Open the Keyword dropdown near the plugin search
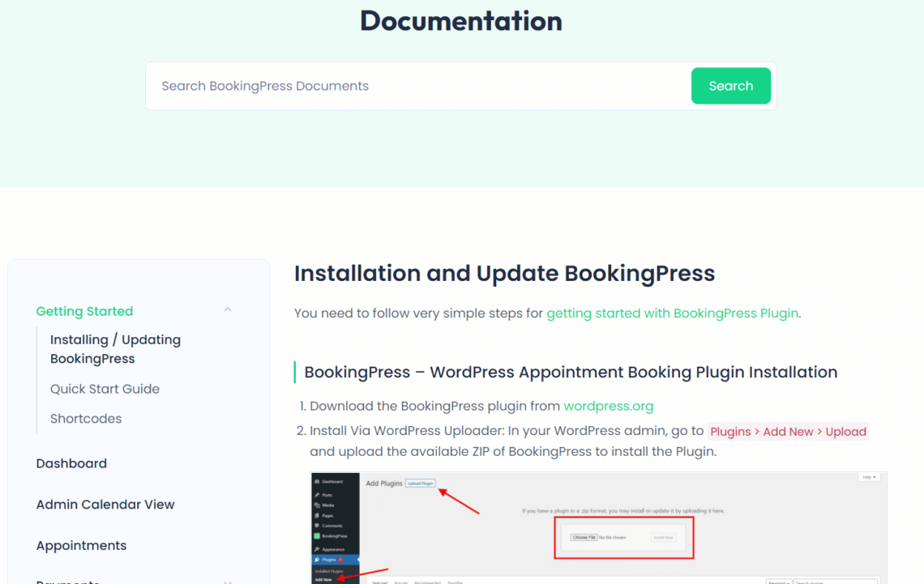 (779, 582)
